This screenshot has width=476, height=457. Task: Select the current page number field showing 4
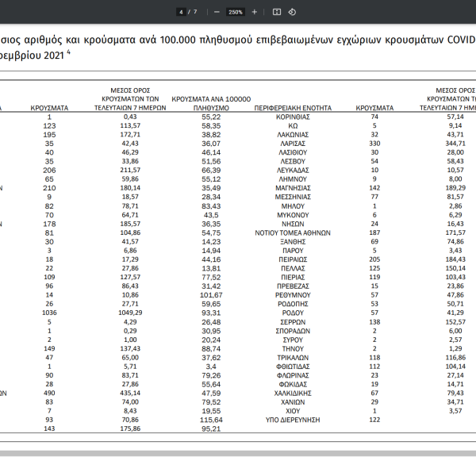tap(181, 12)
